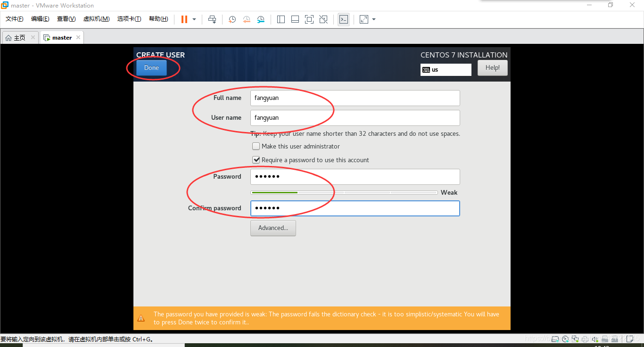Screen dimensions: 644x347
Task: Click the Unity mode icon
Action: click(323, 19)
